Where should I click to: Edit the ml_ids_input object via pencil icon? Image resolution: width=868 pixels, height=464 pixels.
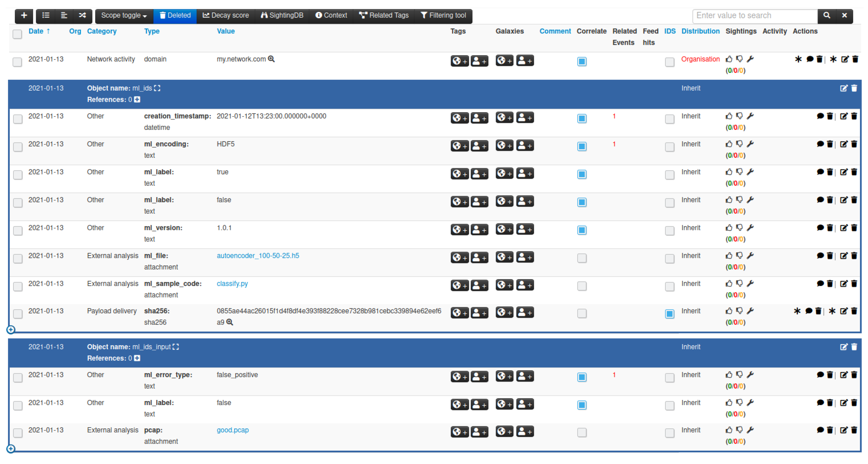point(843,347)
